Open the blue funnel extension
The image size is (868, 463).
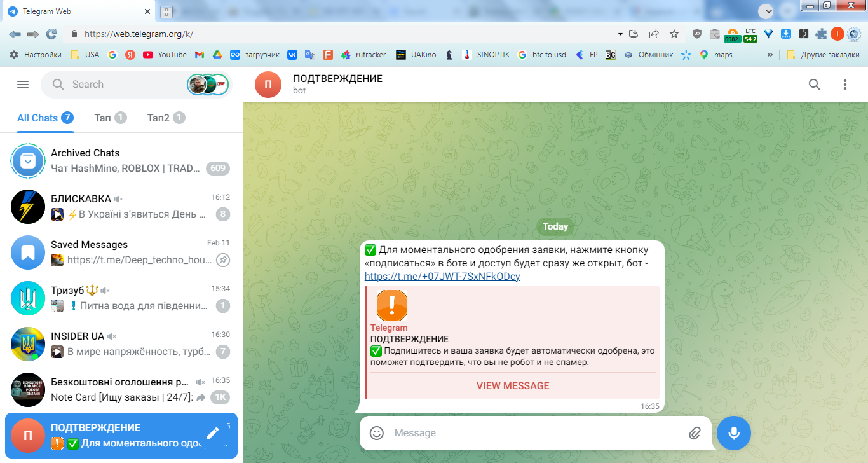(768, 34)
